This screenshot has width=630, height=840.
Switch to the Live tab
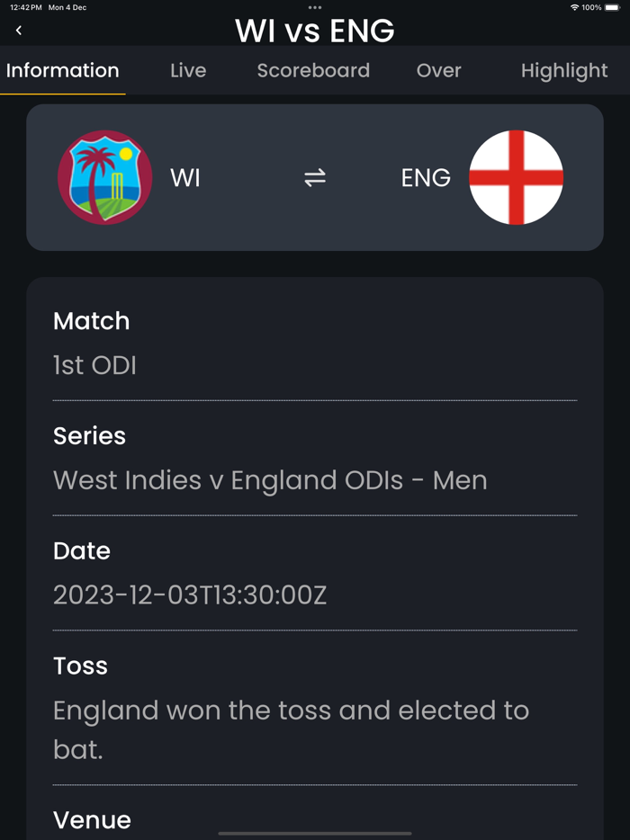pyautogui.click(x=188, y=70)
